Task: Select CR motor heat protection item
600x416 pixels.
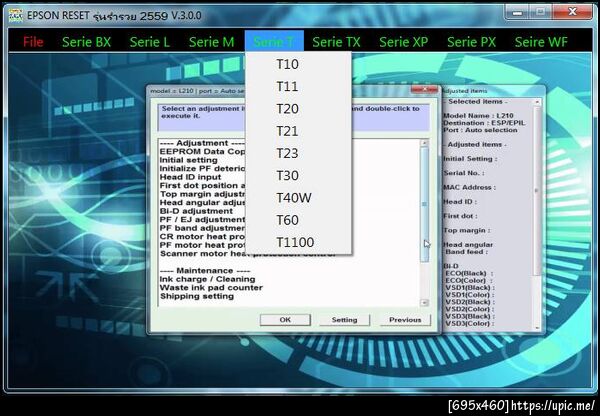Action: 202,237
